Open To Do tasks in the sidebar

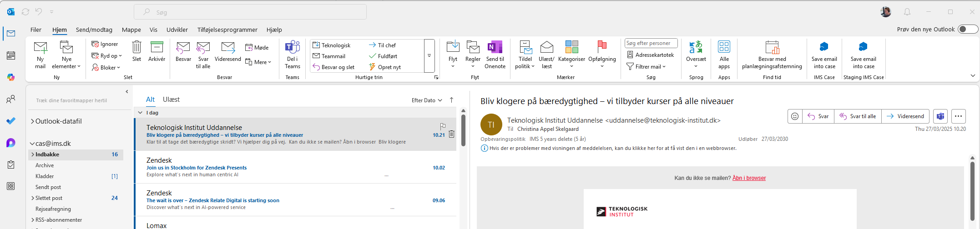coord(11,121)
